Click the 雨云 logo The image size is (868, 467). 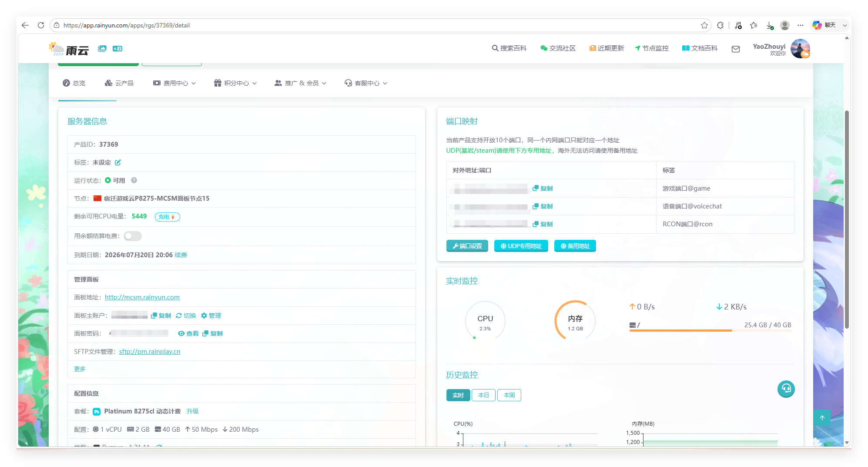pyautogui.click(x=69, y=49)
